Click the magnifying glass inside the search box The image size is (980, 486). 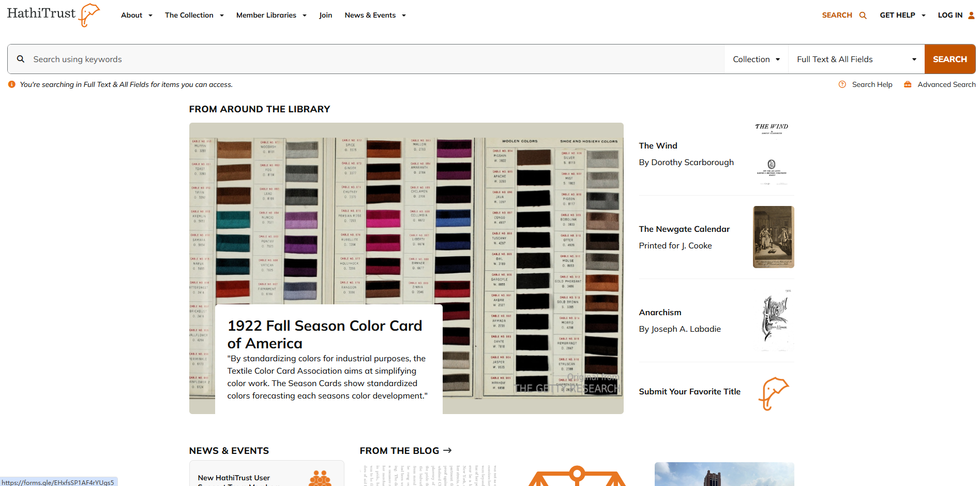pos(21,59)
